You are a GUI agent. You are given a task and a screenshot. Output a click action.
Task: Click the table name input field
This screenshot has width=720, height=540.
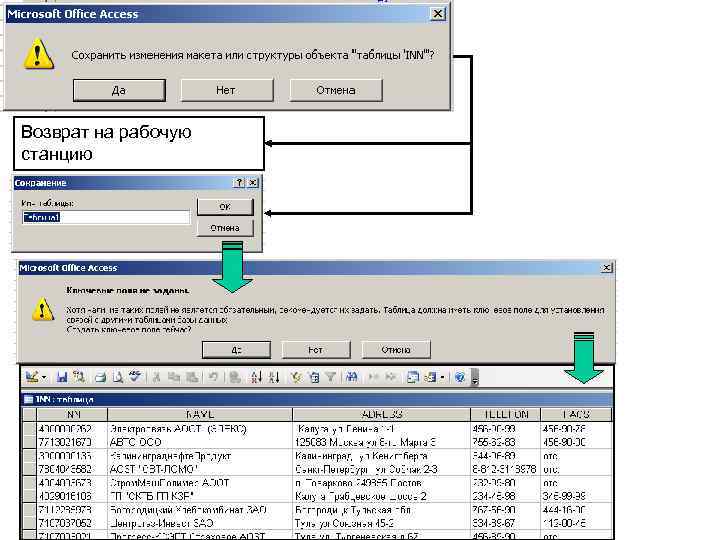coord(106,217)
